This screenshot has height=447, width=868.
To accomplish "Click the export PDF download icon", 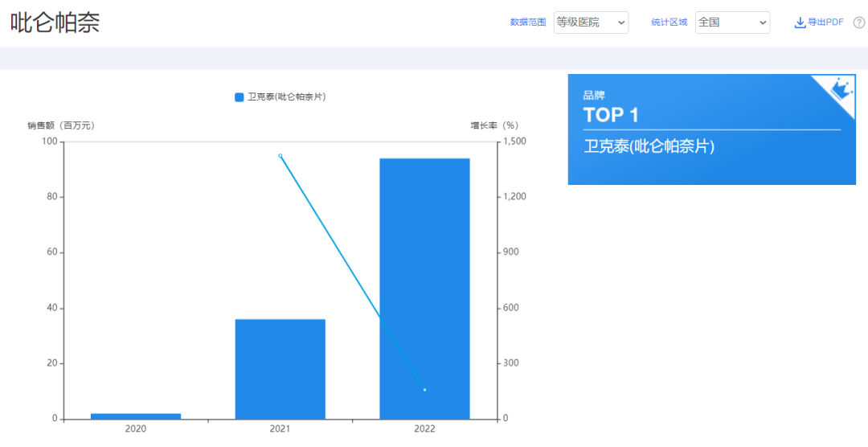I will coord(800,23).
